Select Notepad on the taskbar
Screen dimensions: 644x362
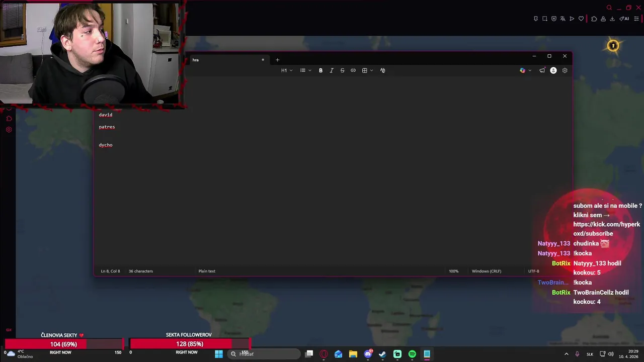[427, 354]
